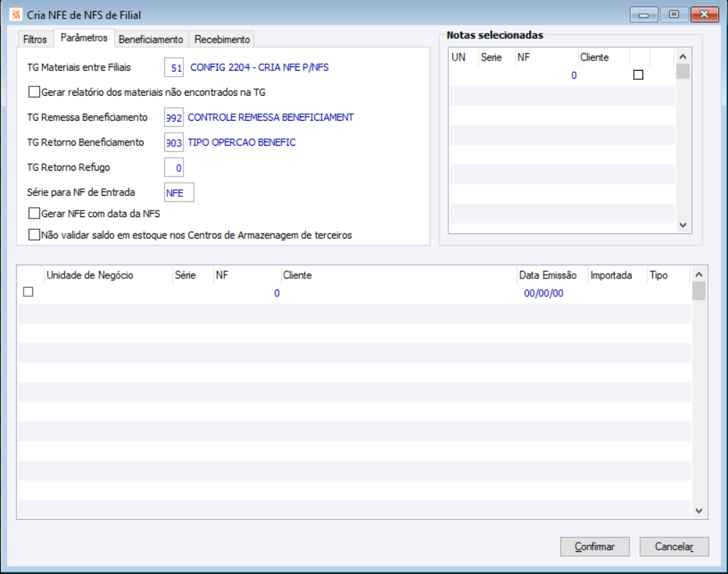Viewport: 728px width, 574px height.
Task: Click CONFIG 2204 - CRIA NFE P/NFS text
Action: click(x=260, y=67)
